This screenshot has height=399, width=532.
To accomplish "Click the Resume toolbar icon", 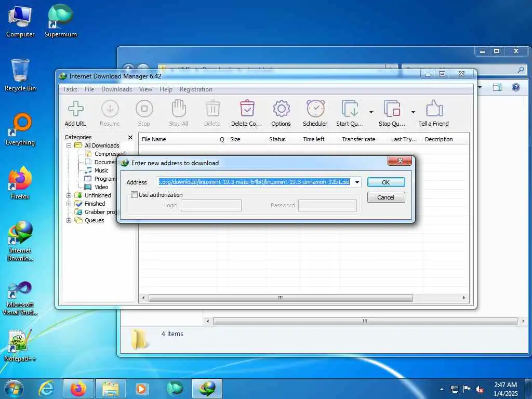I will point(110,109).
